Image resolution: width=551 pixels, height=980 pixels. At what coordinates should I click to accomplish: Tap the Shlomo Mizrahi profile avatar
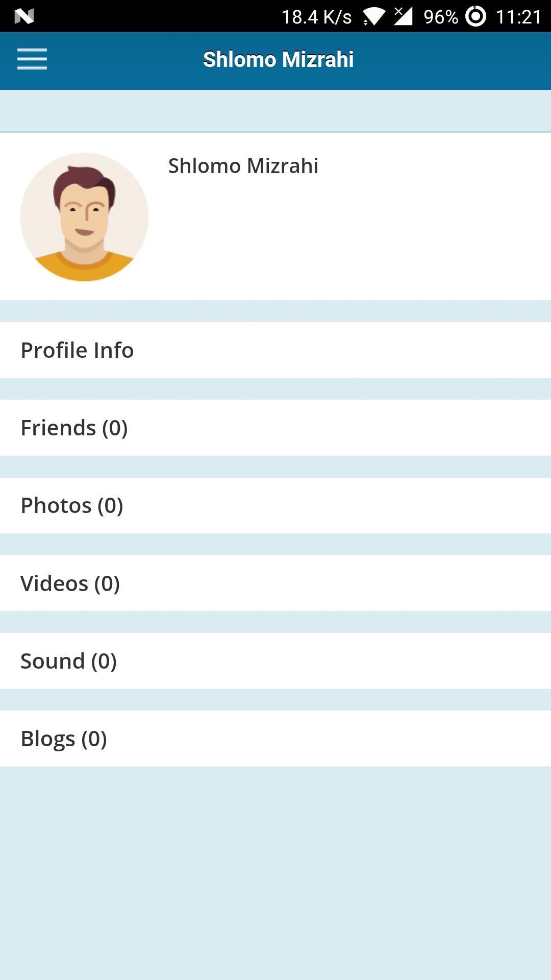tap(84, 217)
